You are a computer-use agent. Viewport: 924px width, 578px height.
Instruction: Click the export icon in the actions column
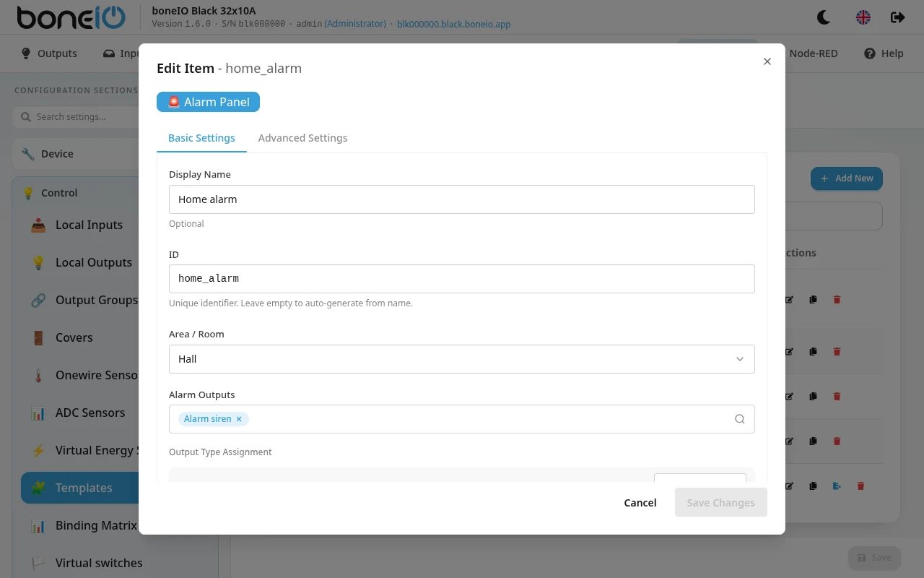[837, 486]
